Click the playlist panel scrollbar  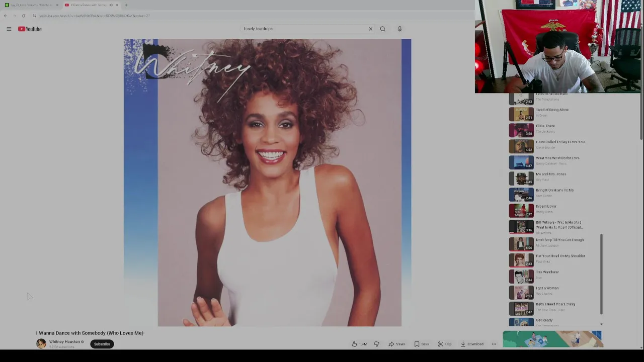601,274
